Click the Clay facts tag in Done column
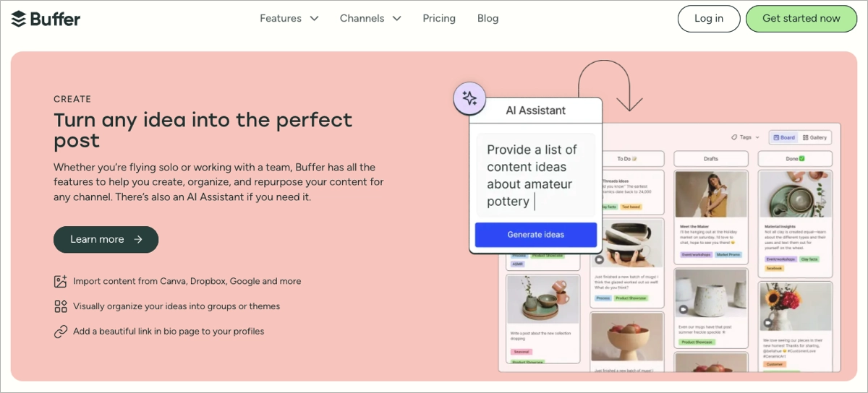868x393 pixels. (809, 259)
